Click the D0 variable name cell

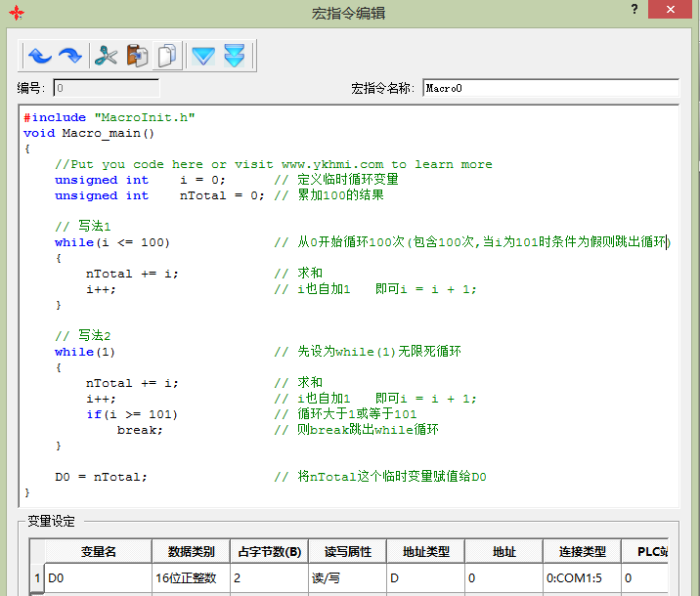(98, 578)
